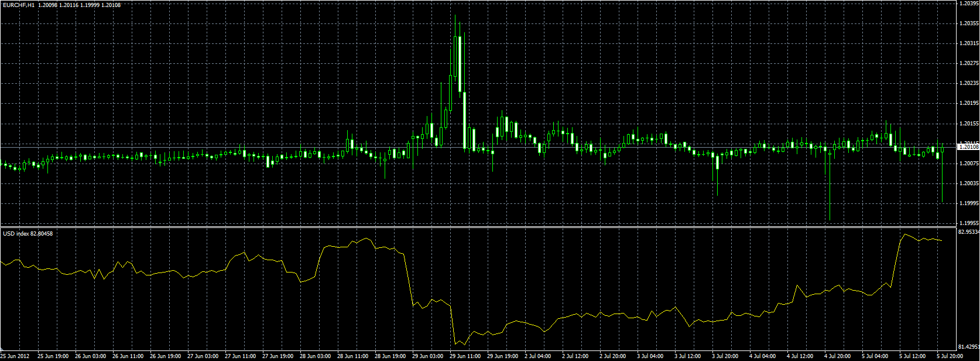
Task: Click the '2 Jul 04:00' time axis label
Action: pyautogui.click(x=539, y=356)
